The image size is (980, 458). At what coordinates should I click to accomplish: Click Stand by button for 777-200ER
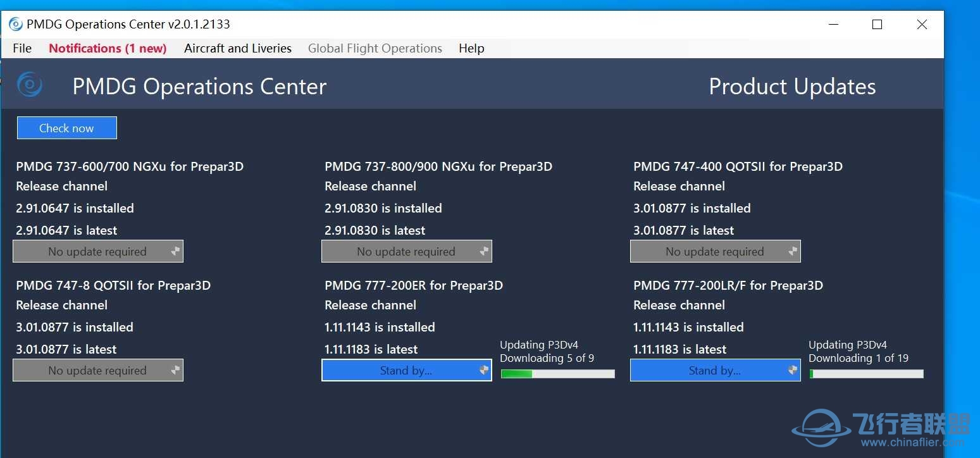[407, 370]
